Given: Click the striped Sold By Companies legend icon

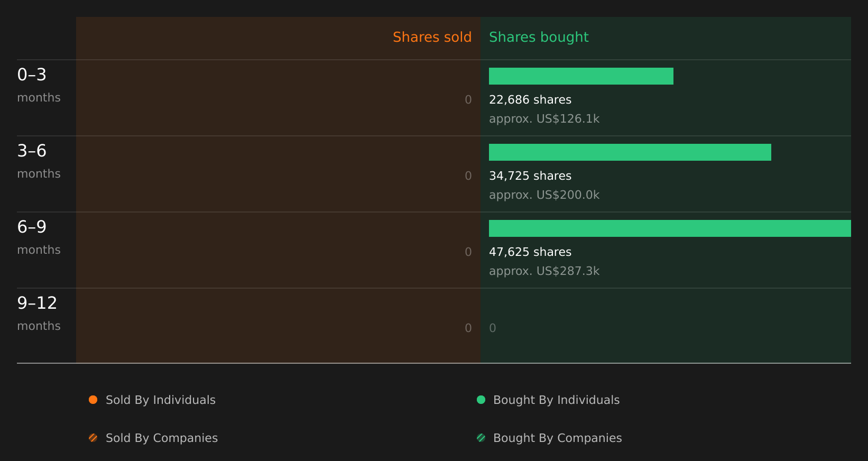Looking at the screenshot, I should click(x=93, y=438).
